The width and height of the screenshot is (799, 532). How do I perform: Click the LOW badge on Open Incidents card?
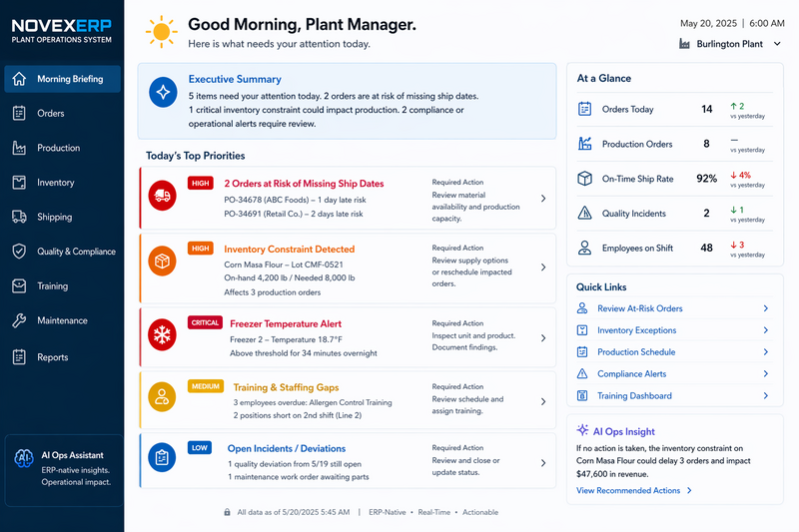(x=199, y=447)
